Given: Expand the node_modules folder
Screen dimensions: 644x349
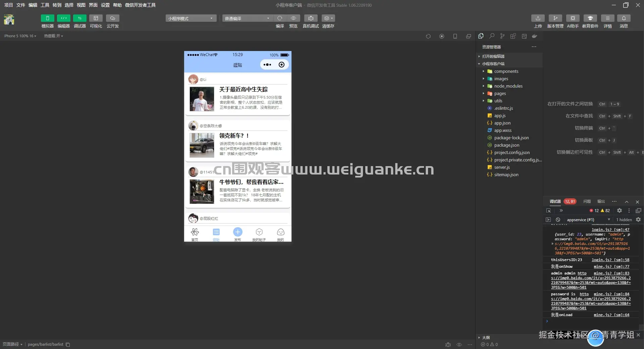Looking at the screenshot, I should (509, 86).
